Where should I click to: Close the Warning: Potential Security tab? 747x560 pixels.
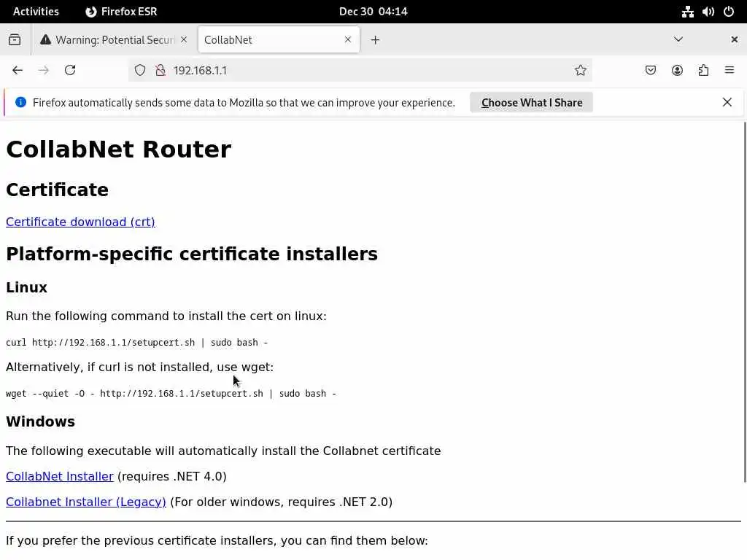coord(184,39)
